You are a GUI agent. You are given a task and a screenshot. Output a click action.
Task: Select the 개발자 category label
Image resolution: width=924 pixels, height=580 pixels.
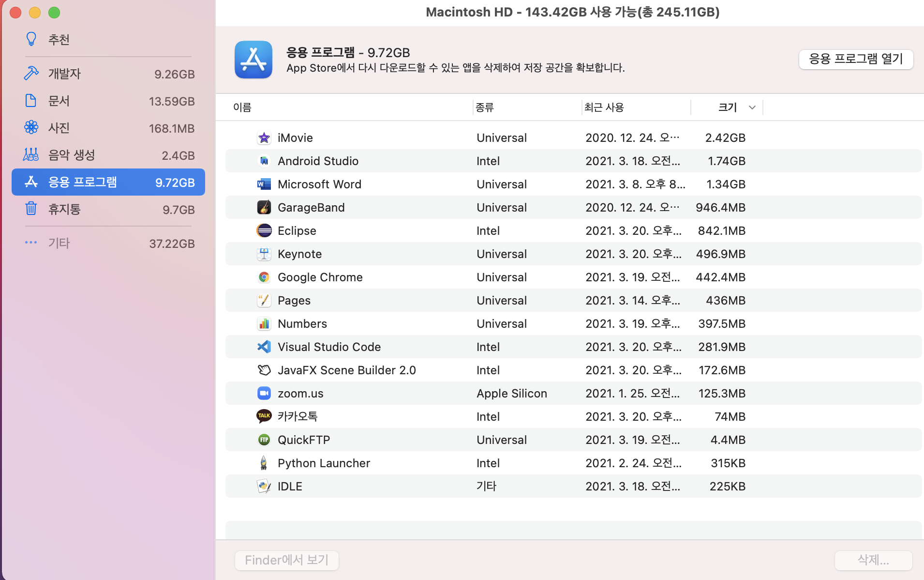click(x=64, y=74)
